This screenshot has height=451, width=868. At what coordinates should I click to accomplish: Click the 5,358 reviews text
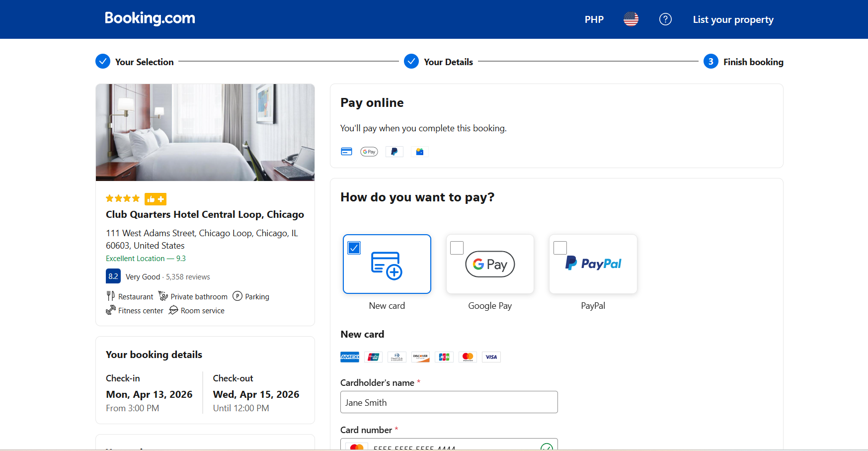188,277
